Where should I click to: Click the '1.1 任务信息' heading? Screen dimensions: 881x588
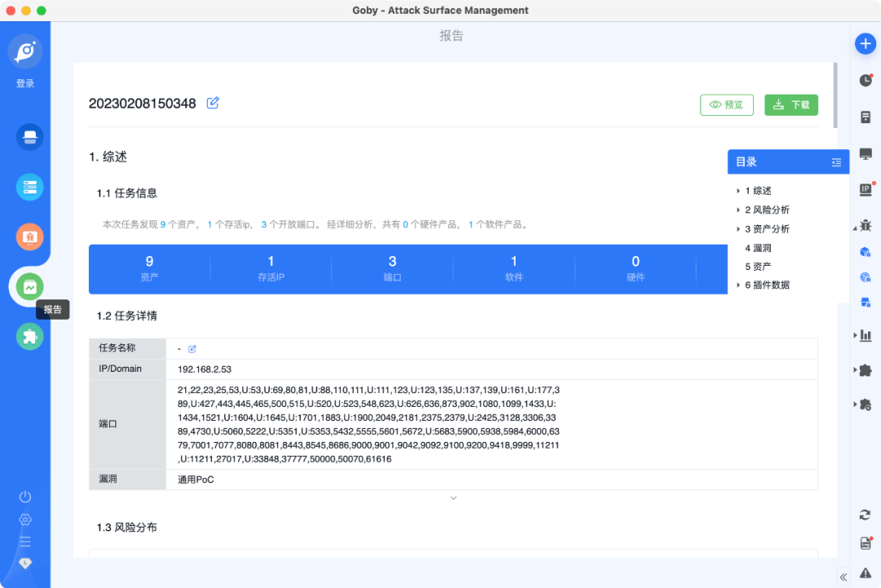coord(126,193)
